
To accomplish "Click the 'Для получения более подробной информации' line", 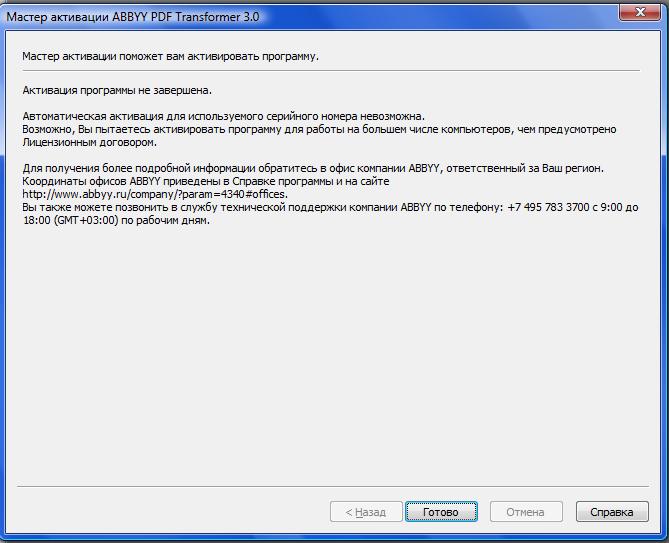I will 313,168.
